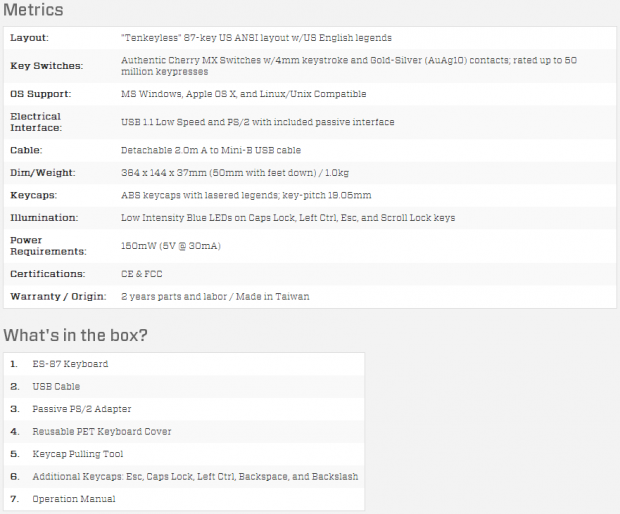The width and height of the screenshot is (620, 514).
Task: Select the USB 1.1 Low Speed and PS/2 value
Action: 257,122
